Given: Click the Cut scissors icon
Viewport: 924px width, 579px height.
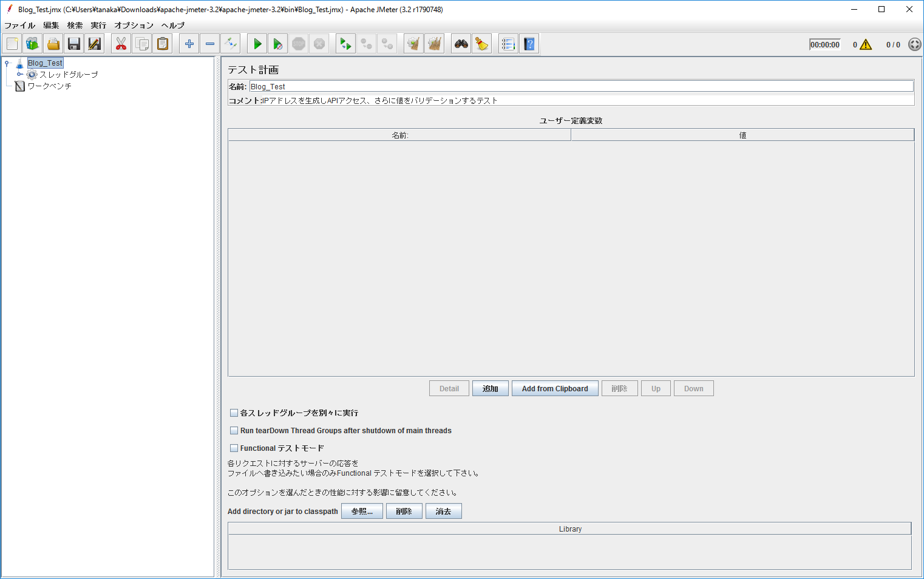Looking at the screenshot, I should [x=121, y=44].
